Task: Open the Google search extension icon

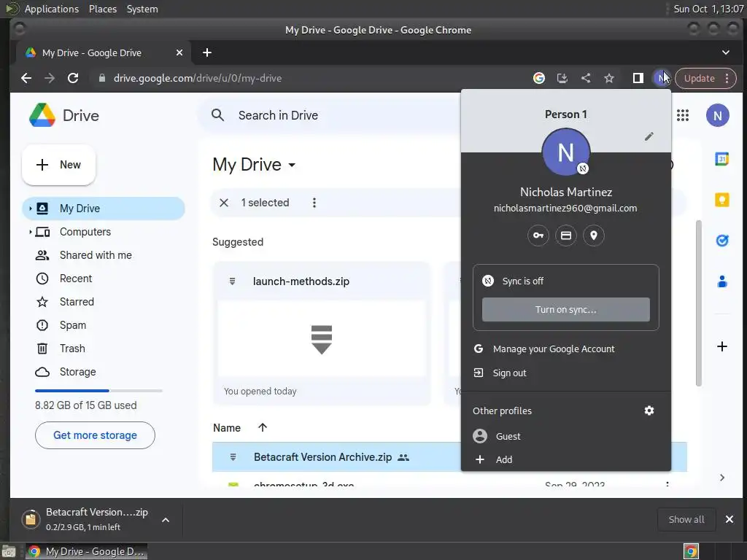Action: click(x=539, y=78)
